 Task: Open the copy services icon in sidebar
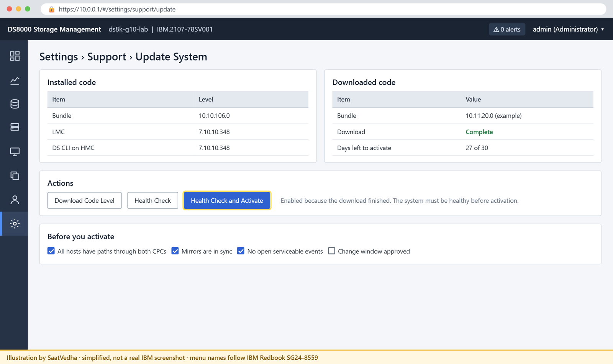coord(15,175)
